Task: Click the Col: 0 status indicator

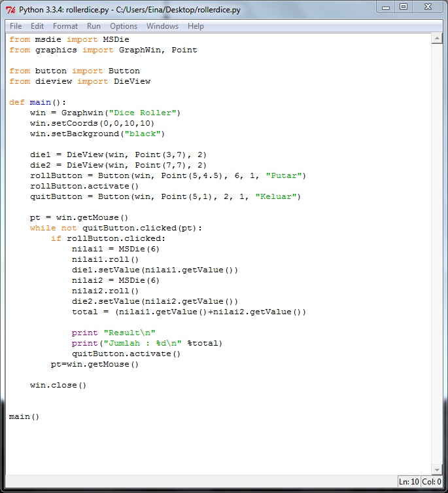Action: point(430,482)
